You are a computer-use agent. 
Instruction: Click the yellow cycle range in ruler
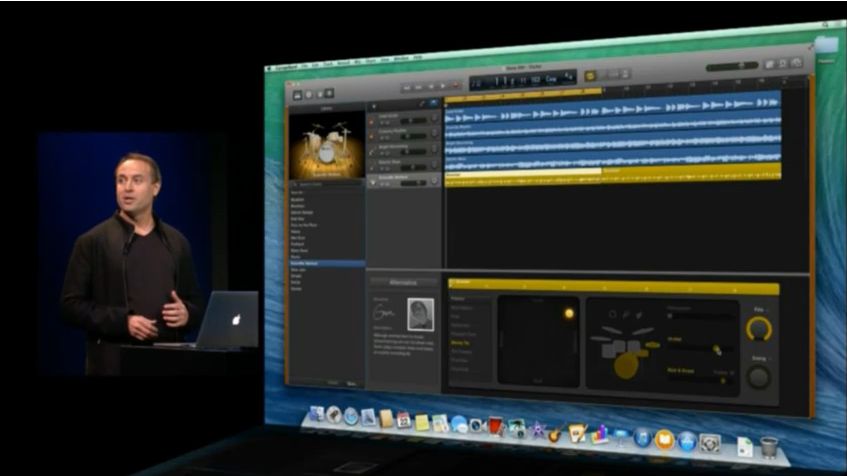[523, 96]
